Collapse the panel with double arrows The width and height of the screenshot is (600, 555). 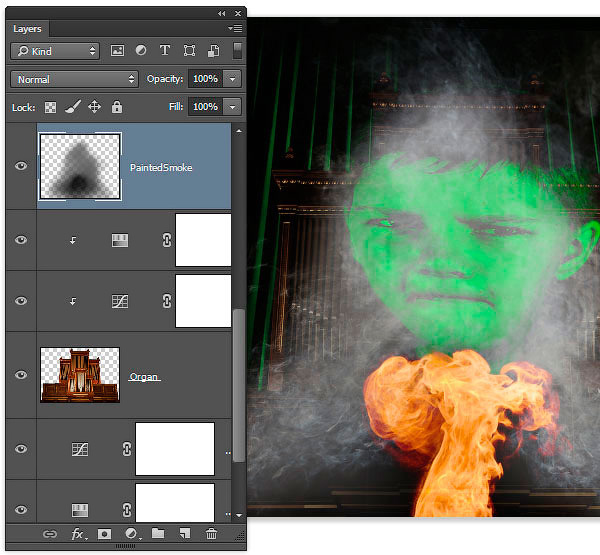point(222,13)
